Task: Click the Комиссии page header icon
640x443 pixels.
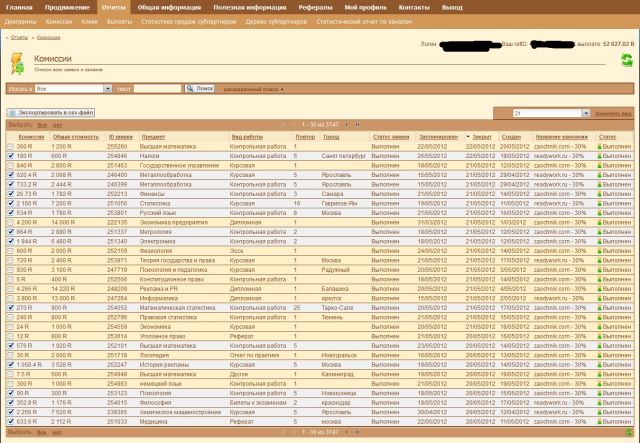Action: coord(18,63)
